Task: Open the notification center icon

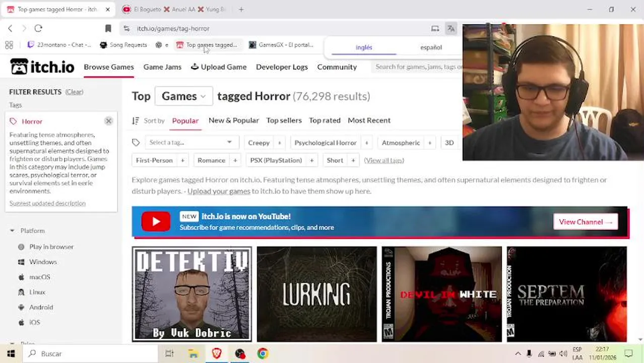Action: click(x=628, y=353)
